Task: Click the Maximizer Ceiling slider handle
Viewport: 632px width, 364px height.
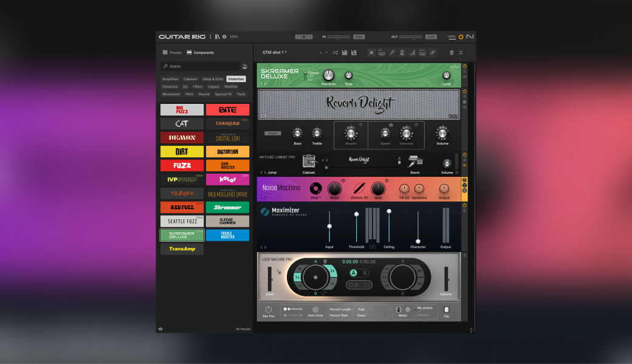Action: 389,211
